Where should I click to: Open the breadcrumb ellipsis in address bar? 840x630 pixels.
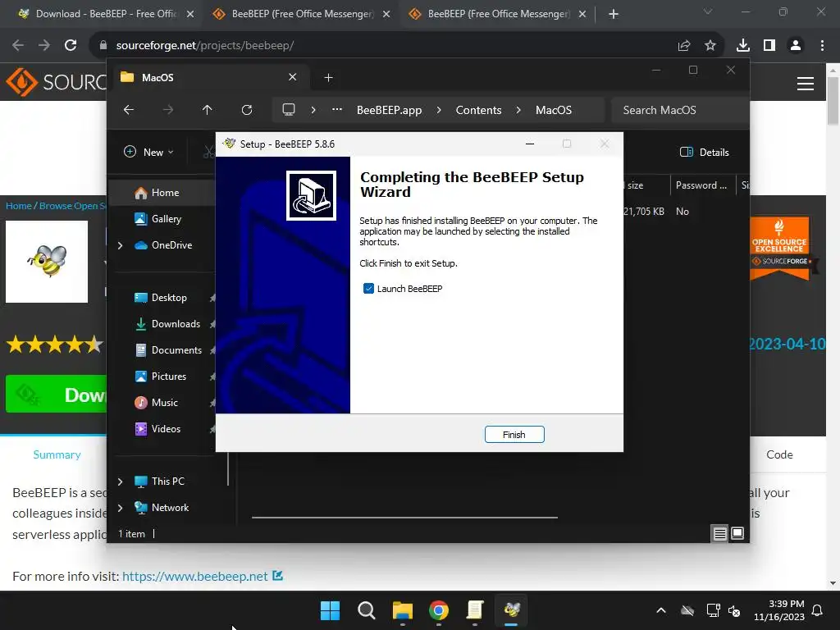pos(337,110)
